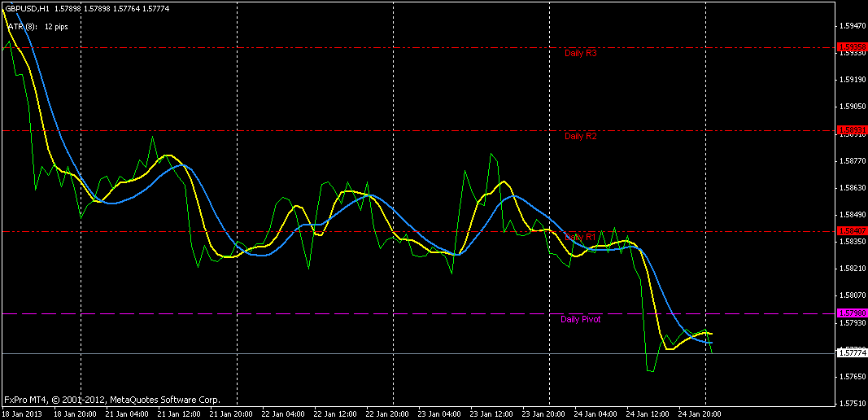Click the magenta 1.57980 pivot price tag
Image resolution: width=868 pixels, height=420 pixels.
coord(852,313)
